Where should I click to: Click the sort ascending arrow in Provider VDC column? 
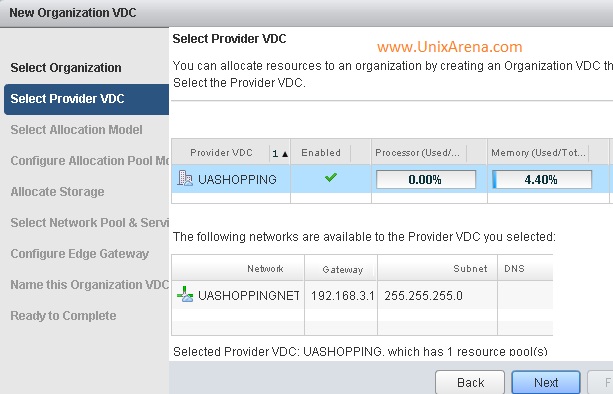pos(285,154)
